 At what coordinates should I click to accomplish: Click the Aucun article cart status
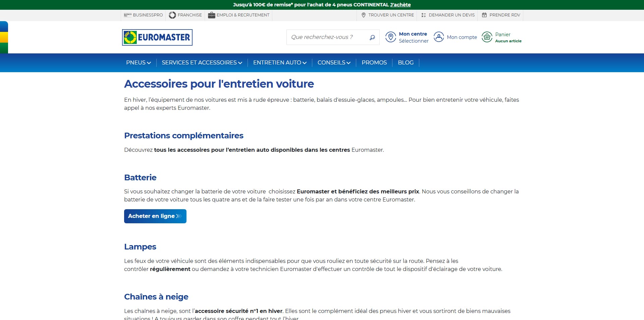pyautogui.click(x=508, y=41)
